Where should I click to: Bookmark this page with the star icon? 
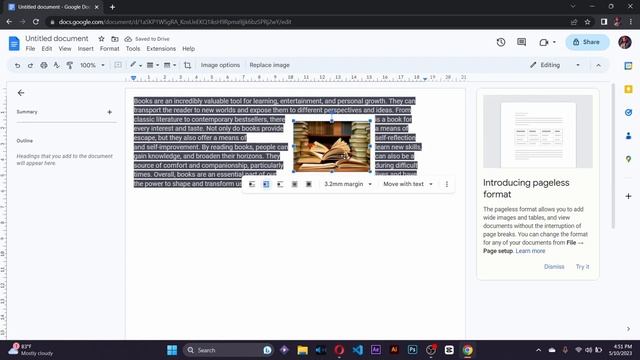point(587,22)
